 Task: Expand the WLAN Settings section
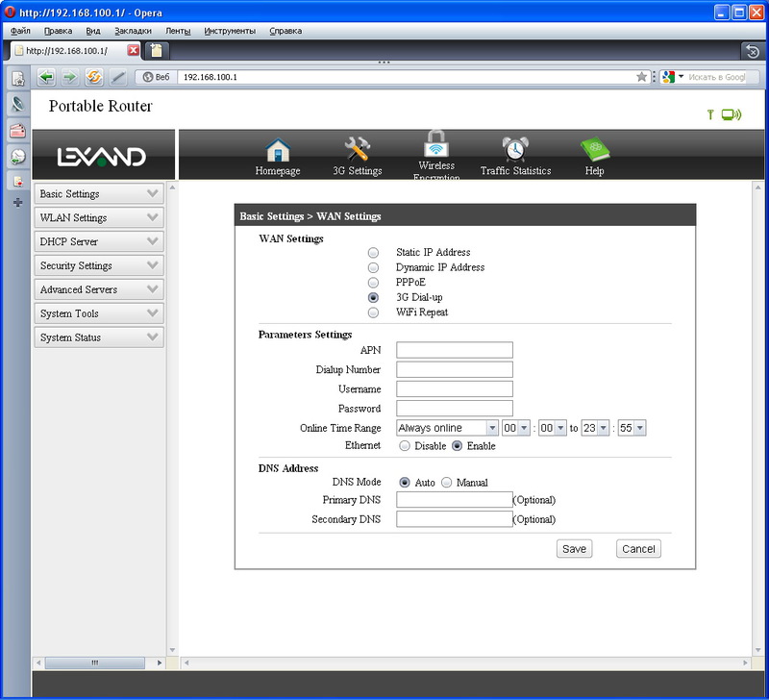coord(99,217)
